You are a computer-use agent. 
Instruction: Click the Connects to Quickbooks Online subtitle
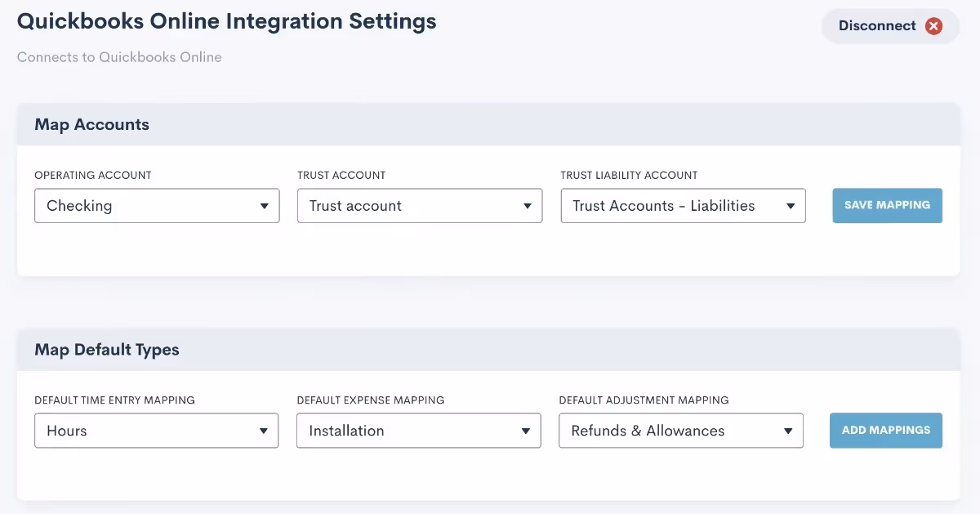(x=119, y=57)
